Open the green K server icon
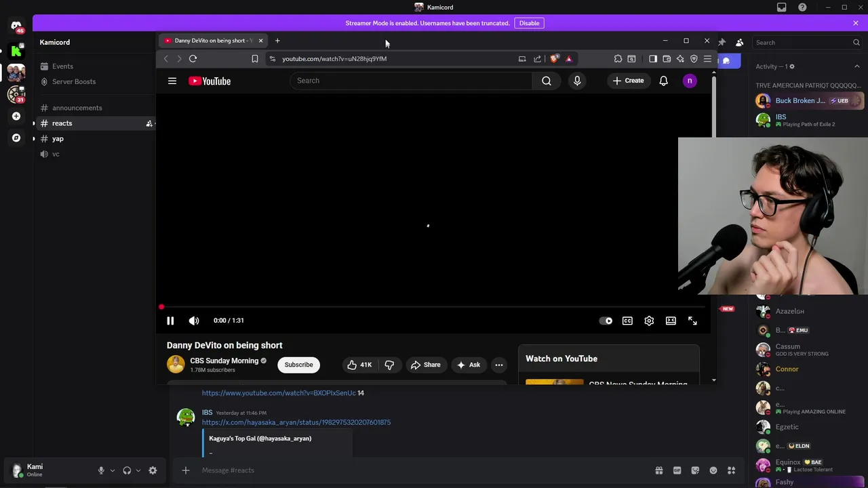Viewport: 868px width, 488px height. (16, 50)
